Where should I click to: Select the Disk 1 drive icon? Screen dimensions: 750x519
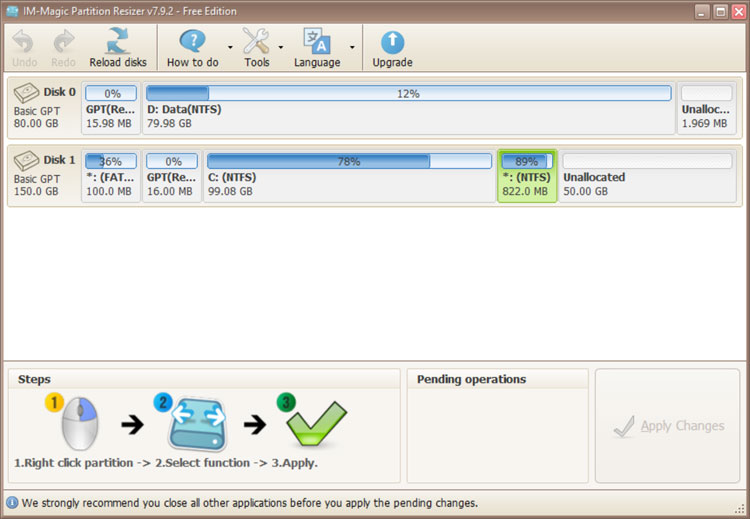pyautogui.click(x=26, y=161)
